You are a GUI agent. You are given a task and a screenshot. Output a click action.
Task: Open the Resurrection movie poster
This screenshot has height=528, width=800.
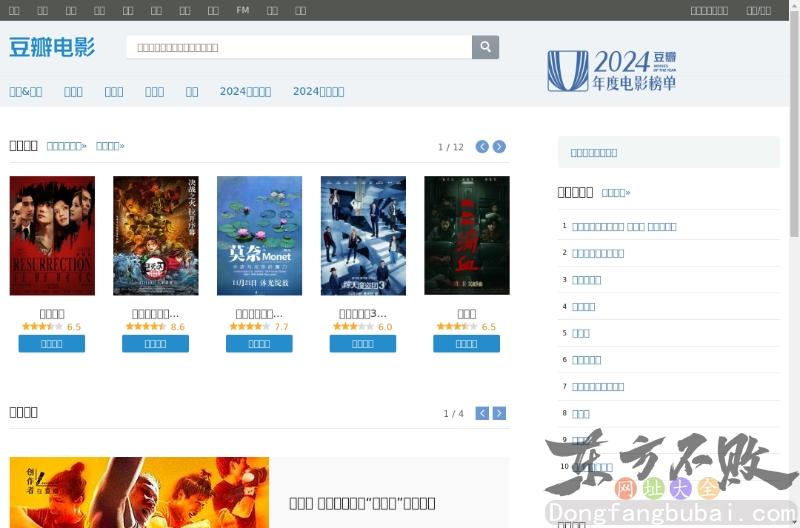coord(52,236)
